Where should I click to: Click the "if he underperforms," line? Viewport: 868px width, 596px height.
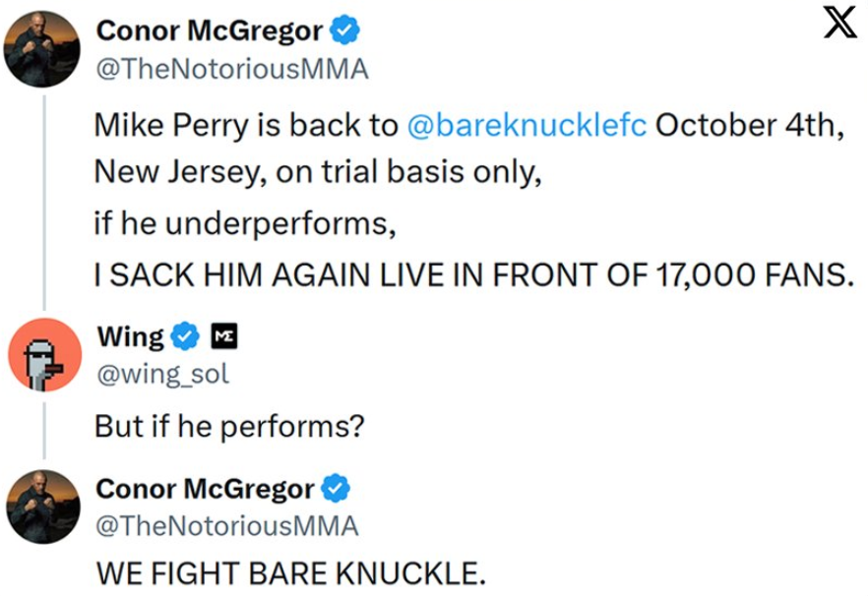[245, 224]
